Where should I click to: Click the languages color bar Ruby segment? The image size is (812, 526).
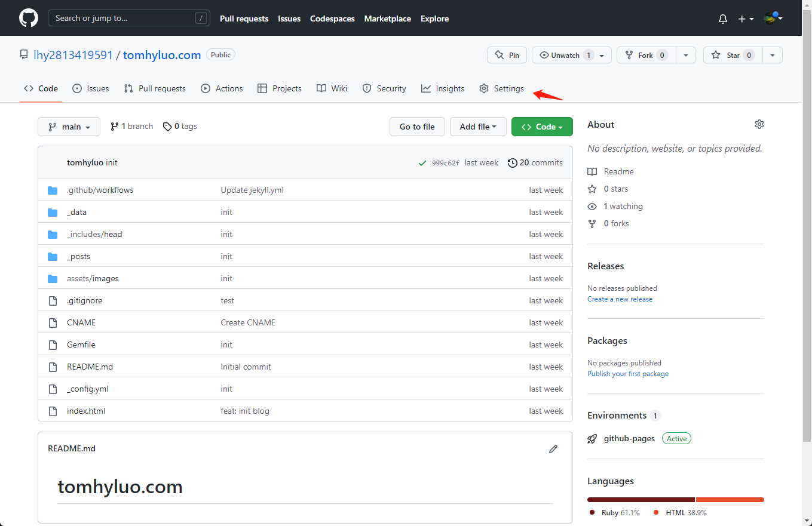pos(641,500)
